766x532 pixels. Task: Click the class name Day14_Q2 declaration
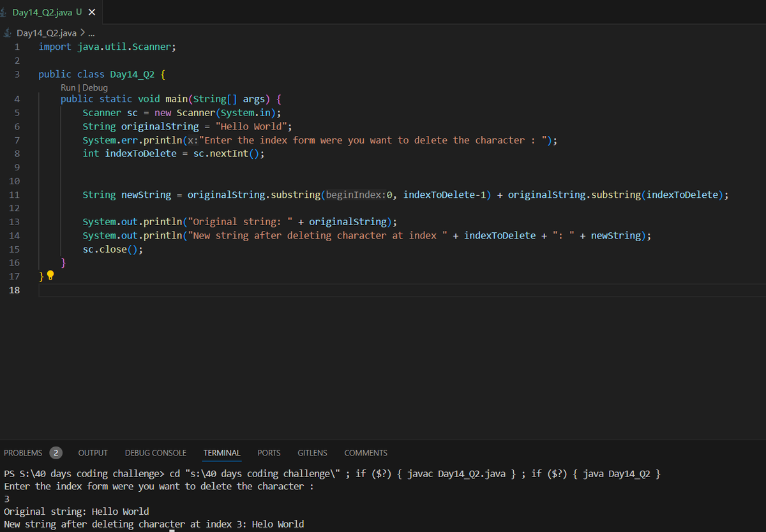click(x=132, y=74)
